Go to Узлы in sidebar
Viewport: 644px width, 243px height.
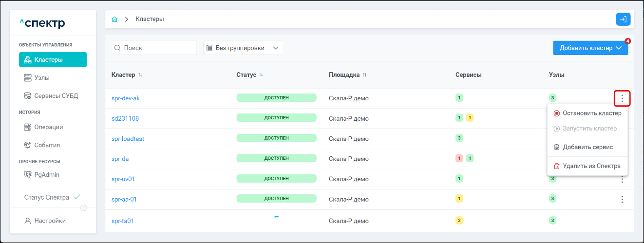click(42, 78)
